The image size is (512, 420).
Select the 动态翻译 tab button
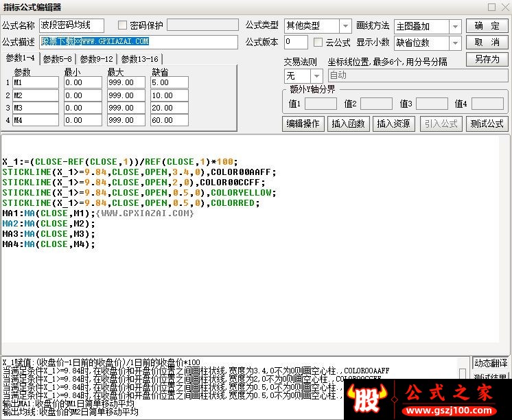coord(491,363)
